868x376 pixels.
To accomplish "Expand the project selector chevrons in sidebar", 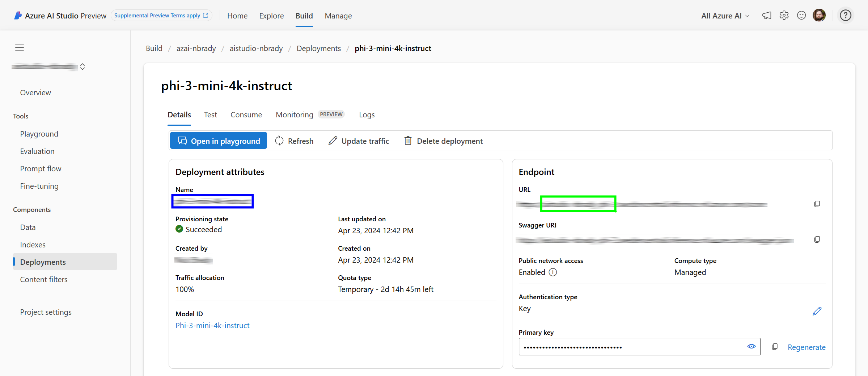I will point(82,67).
